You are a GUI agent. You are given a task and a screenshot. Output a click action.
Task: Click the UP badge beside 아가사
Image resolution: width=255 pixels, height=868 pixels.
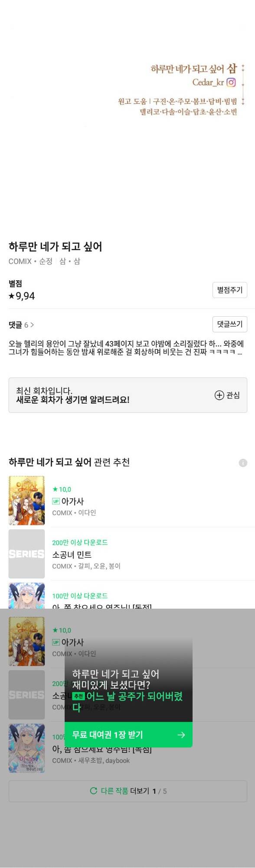click(x=56, y=501)
